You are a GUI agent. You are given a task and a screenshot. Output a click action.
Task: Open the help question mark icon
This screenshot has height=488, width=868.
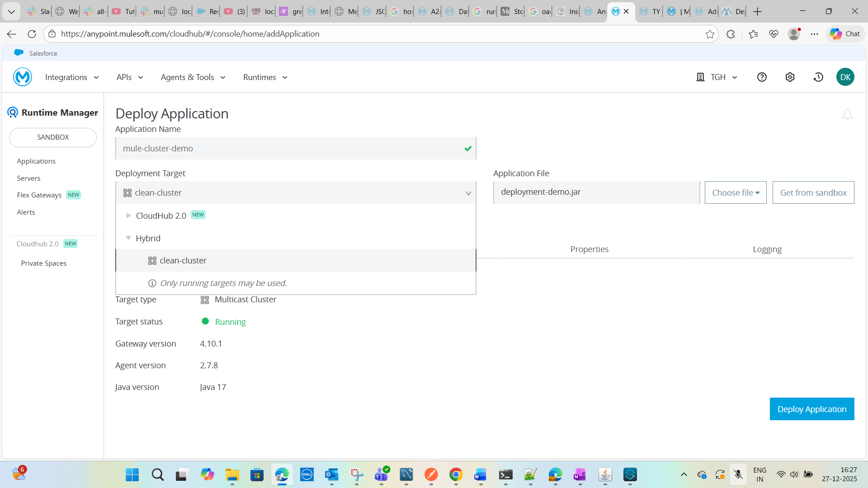click(762, 77)
